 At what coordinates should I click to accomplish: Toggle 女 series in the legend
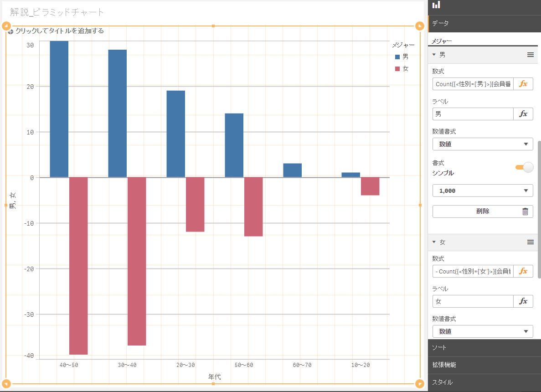pos(402,69)
